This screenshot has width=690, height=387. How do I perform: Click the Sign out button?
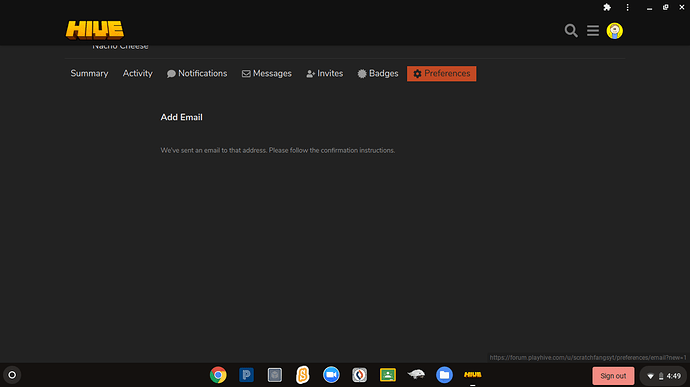pyautogui.click(x=613, y=376)
